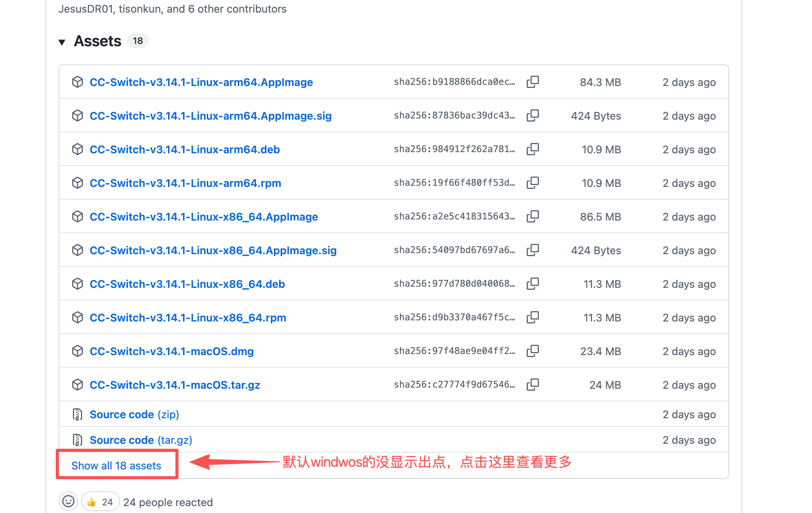812x513 pixels.
Task: Click the 24 people reacted text
Action: (x=168, y=502)
